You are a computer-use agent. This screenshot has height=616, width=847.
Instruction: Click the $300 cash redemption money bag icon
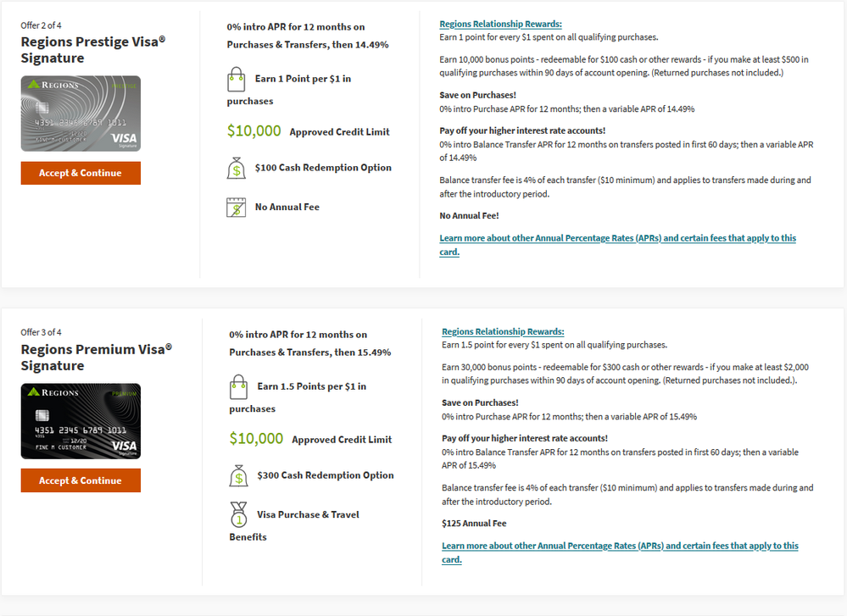238,475
